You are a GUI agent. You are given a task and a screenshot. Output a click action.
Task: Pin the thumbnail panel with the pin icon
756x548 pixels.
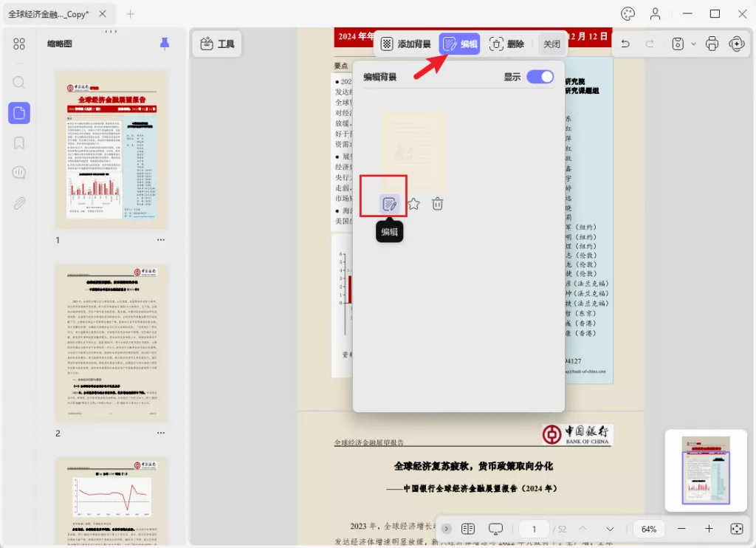point(164,44)
